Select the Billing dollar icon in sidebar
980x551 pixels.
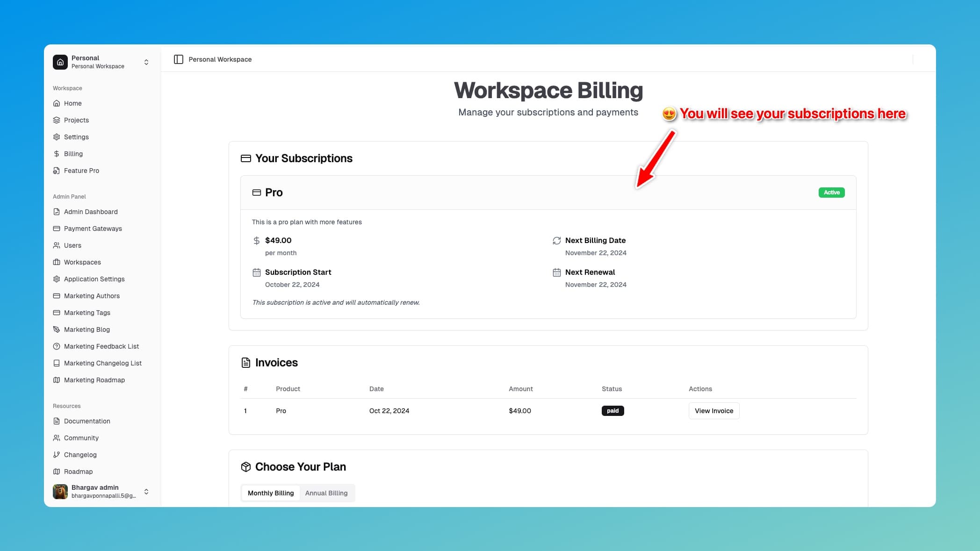[57, 153]
